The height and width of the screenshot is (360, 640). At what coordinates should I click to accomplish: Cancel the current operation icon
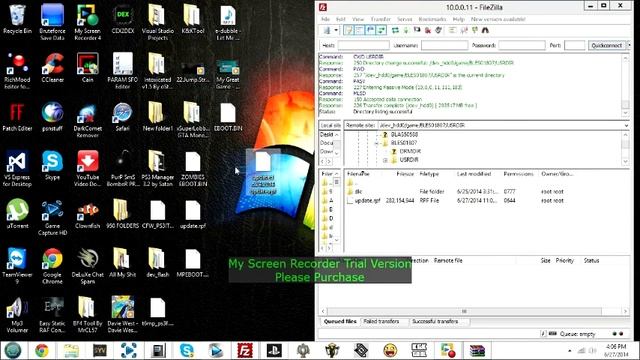pyautogui.click(x=417, y=31)
